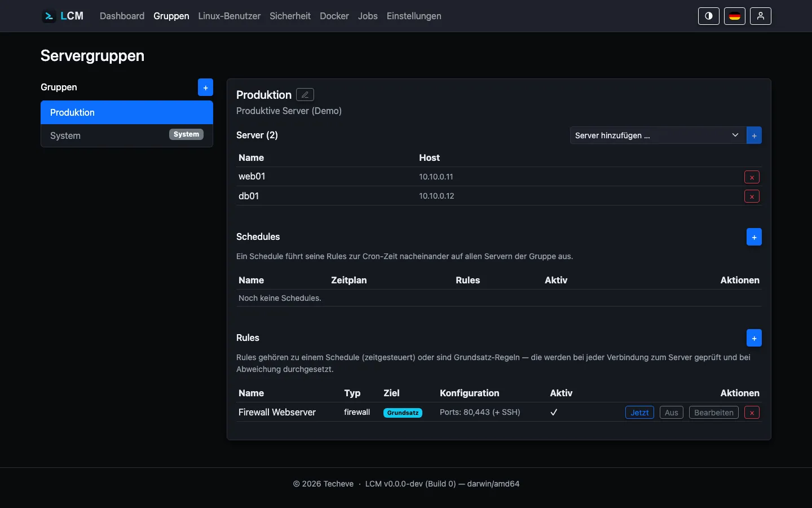Click the 'firewall' type cell

(x=357, y=412)
